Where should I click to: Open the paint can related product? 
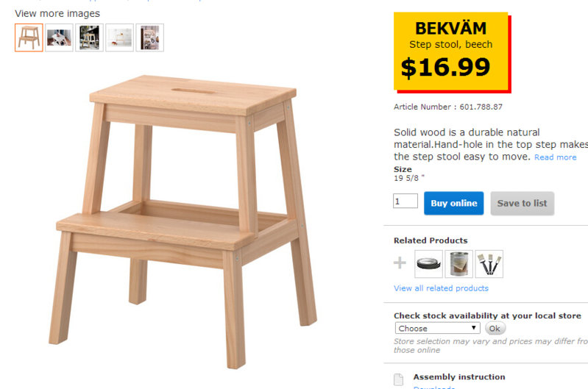[x=459, y=264]
